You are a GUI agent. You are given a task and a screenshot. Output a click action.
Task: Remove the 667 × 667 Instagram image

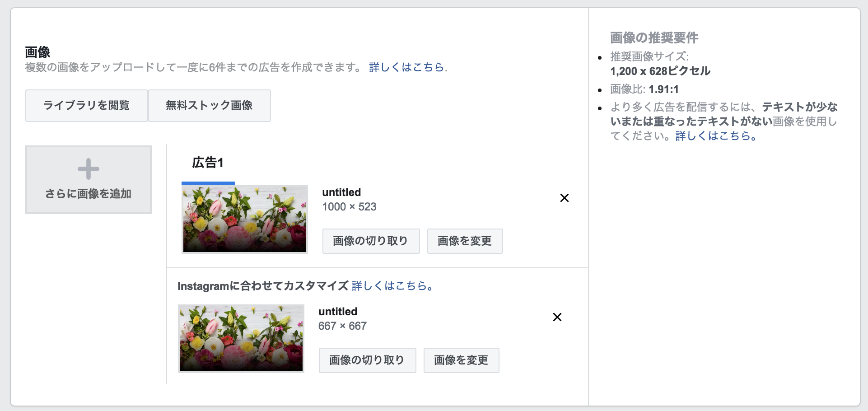[x=557, y=317]
